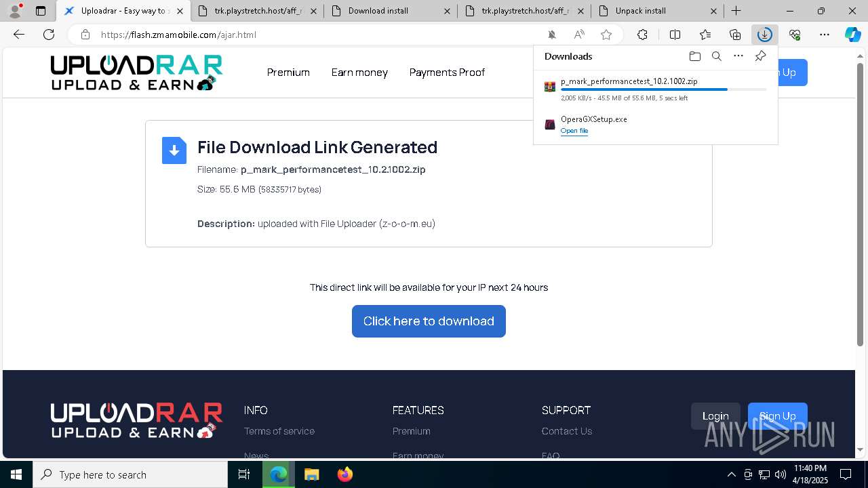868x488 pixels.
Task: Click the blue file download icon
Action: 174,150
